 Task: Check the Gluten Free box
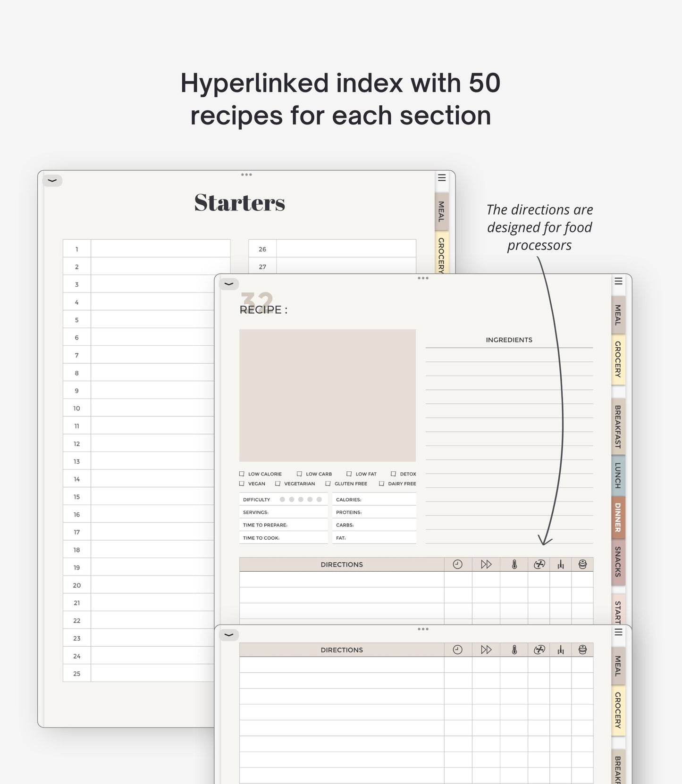(x=328, y=484)
